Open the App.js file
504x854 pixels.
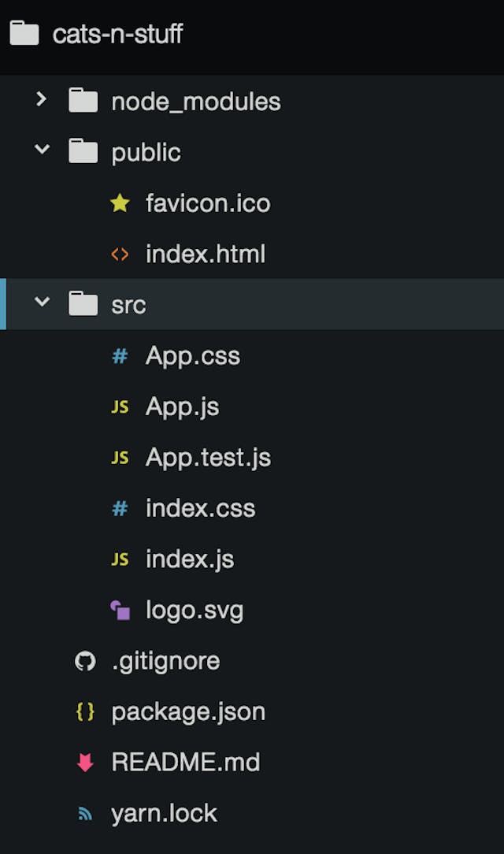coord(182,407)
